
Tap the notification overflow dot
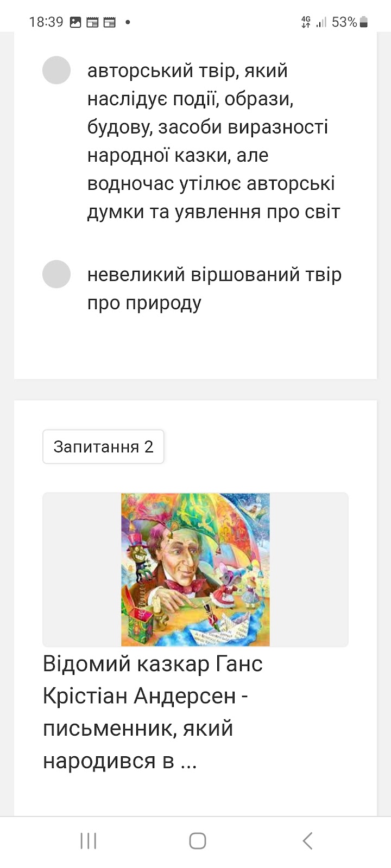128,22
